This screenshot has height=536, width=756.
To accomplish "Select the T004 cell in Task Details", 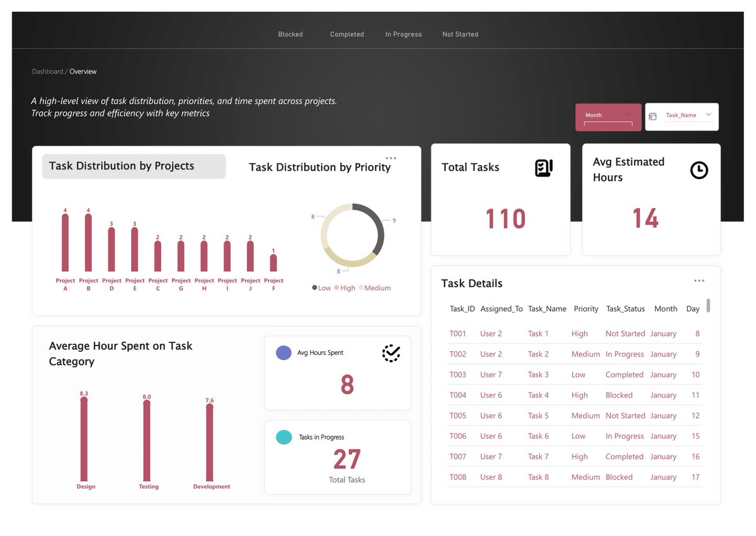I will click(458, 395).
